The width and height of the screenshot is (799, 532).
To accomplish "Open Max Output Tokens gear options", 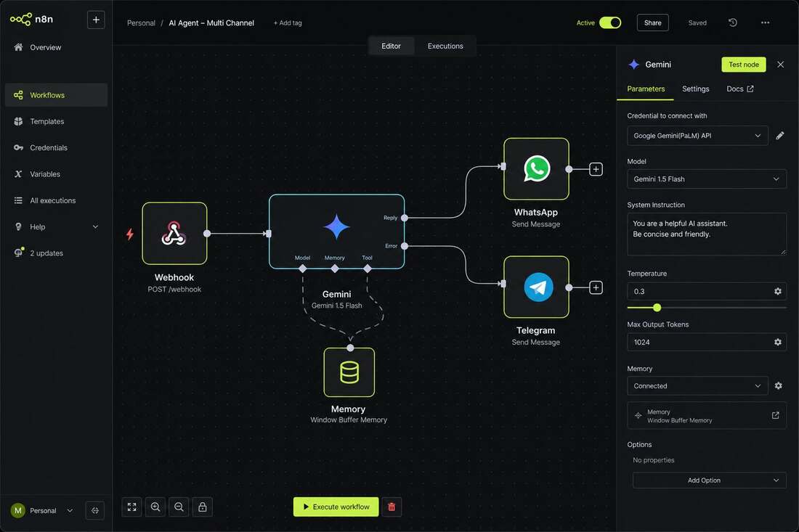I will [778, 342].
